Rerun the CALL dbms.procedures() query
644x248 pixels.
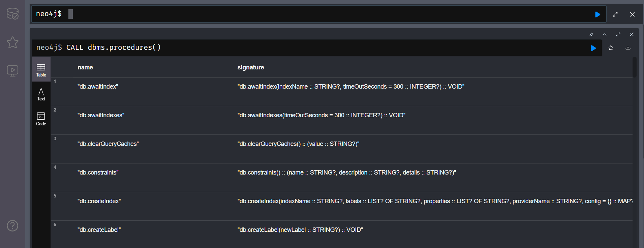[593, 48]
